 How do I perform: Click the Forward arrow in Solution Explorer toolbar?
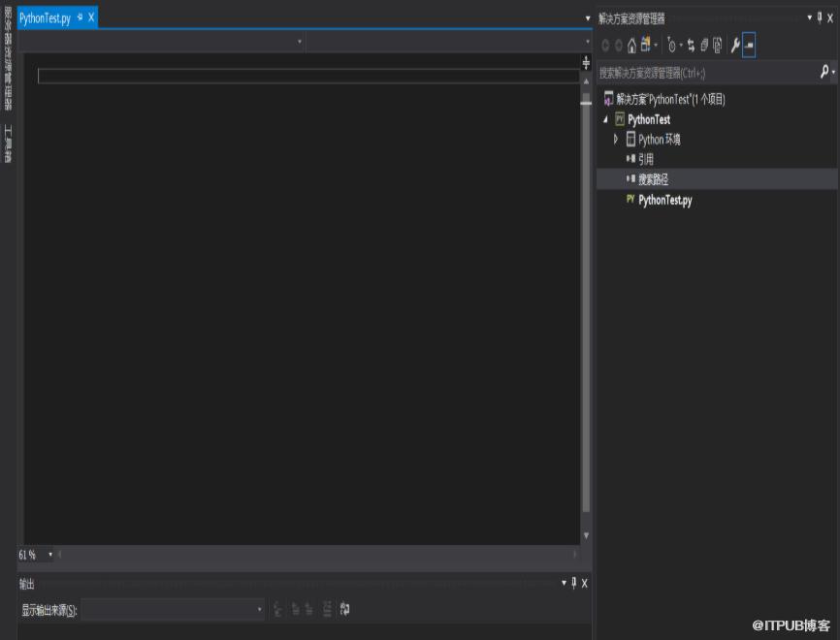pos(618,46)
